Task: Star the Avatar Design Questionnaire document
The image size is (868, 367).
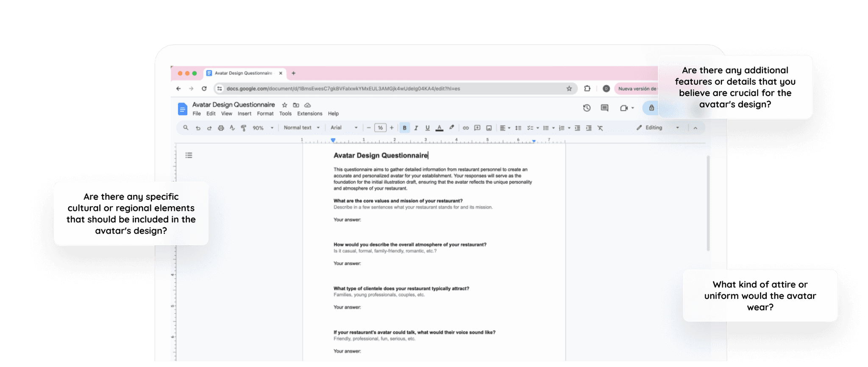Action: [x=285, y=105]
